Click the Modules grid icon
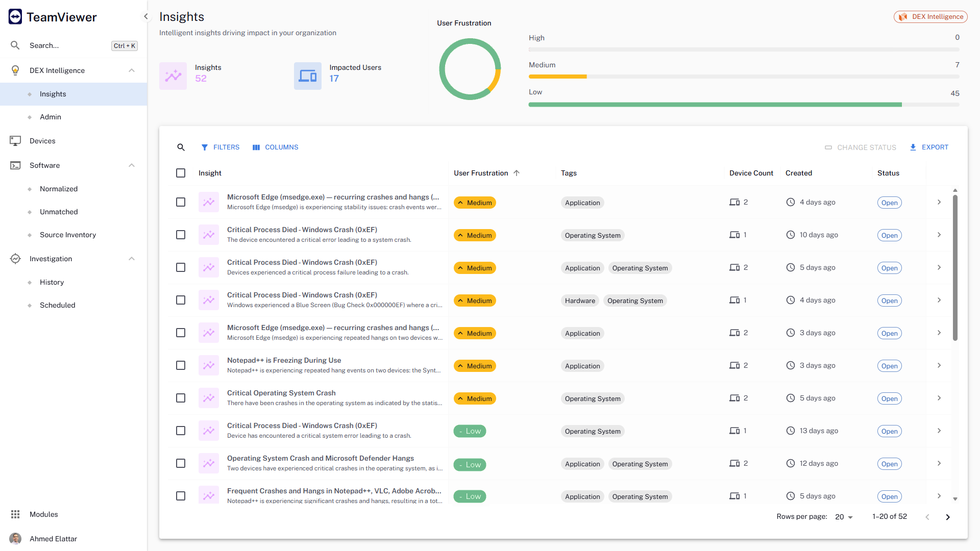Image resolution: width=980 pixels, height=551 pixels. (x=15, y=514)
